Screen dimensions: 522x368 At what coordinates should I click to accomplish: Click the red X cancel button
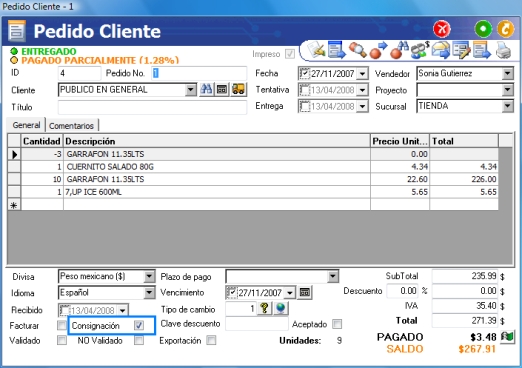pyautogui.click(x=442, y=29)
